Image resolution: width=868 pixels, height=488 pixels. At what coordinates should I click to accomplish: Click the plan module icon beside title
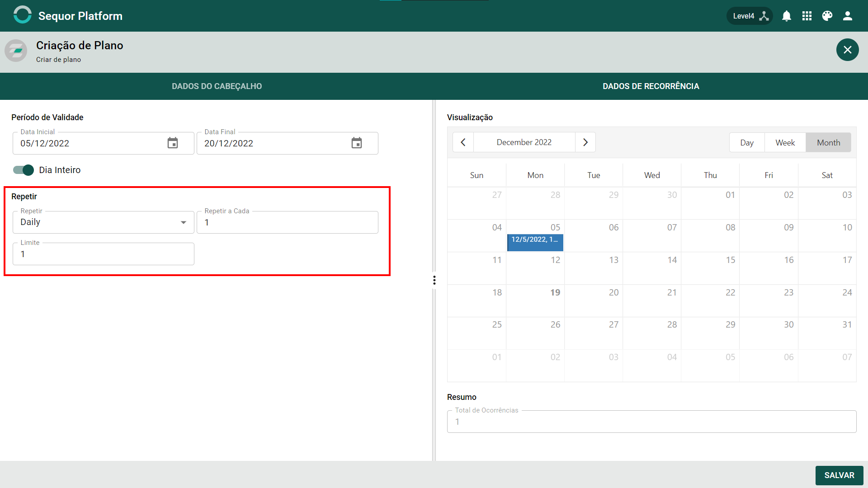(x=16, y=50)
